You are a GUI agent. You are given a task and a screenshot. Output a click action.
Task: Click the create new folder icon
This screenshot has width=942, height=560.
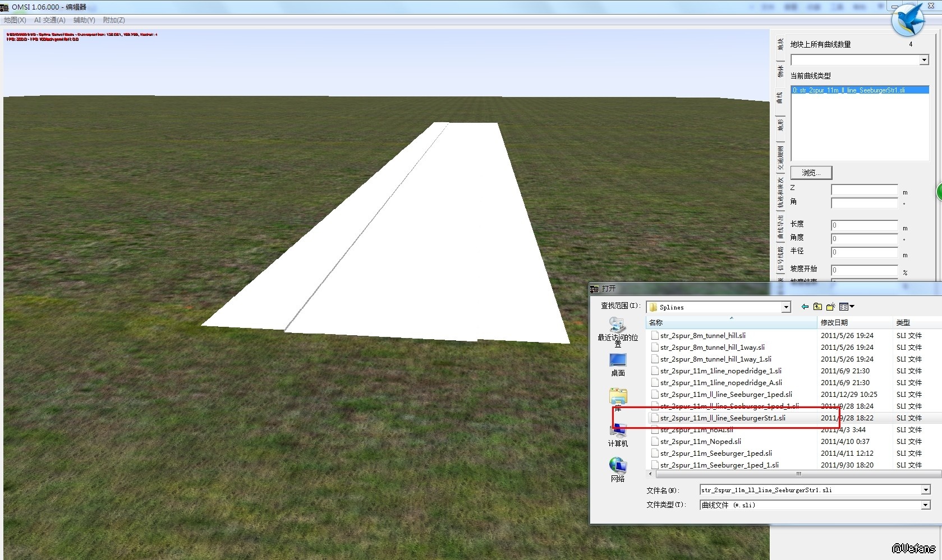(x=830, y=307)
